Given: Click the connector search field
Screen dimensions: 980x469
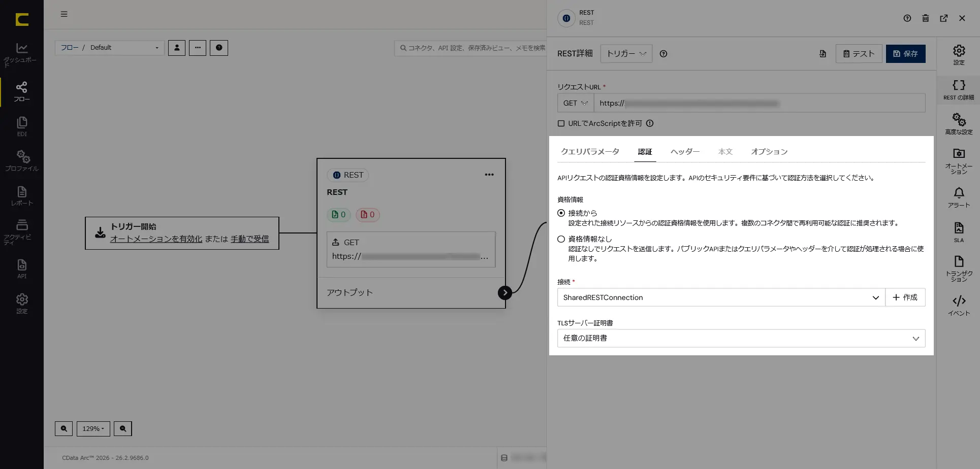Looking at the screenshot, I should click(x=471, y=48).
